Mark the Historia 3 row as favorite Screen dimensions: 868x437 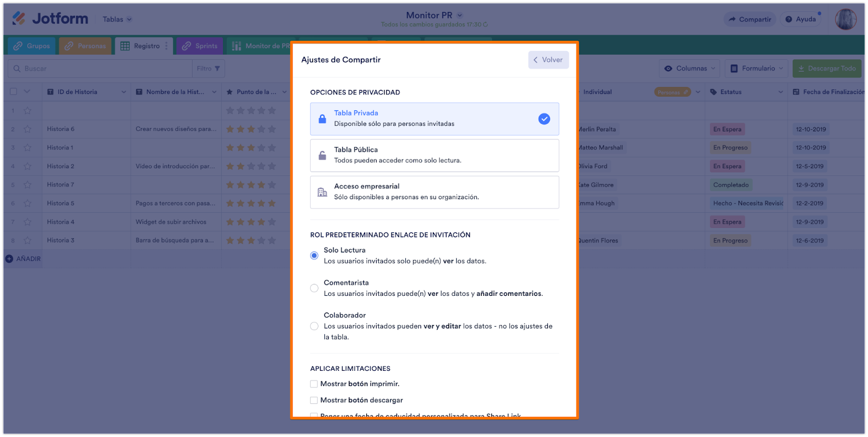tap(28, 240)
